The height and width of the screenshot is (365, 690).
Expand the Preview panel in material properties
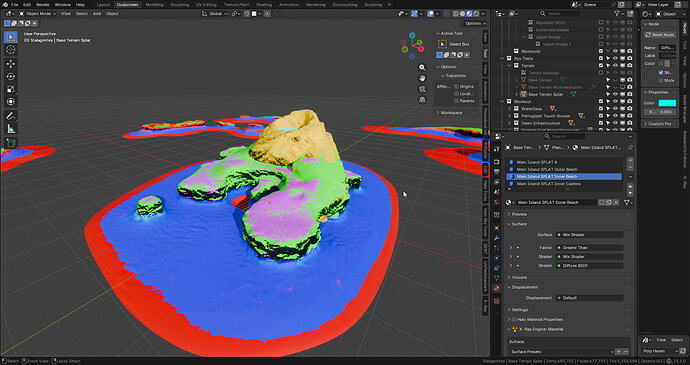point(519,214)
